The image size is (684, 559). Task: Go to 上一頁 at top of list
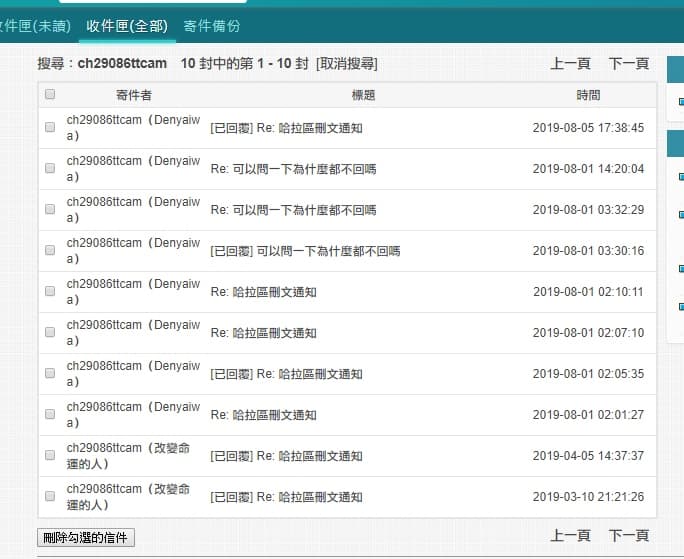point(570,64)
